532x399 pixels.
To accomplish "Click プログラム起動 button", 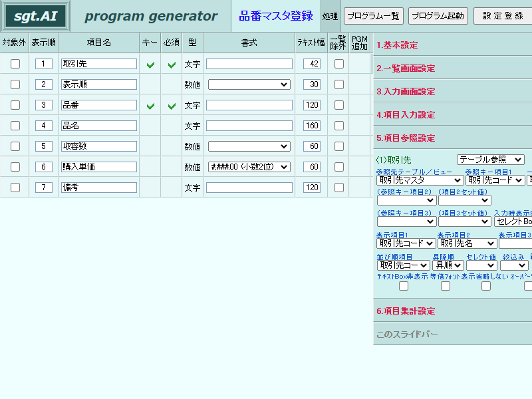I will click(438, 16).
